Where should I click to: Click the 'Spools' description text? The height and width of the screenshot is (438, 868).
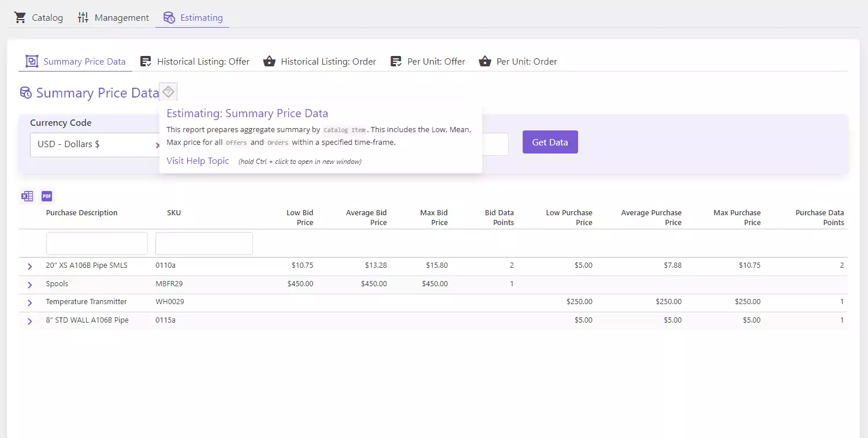(57, 284)
